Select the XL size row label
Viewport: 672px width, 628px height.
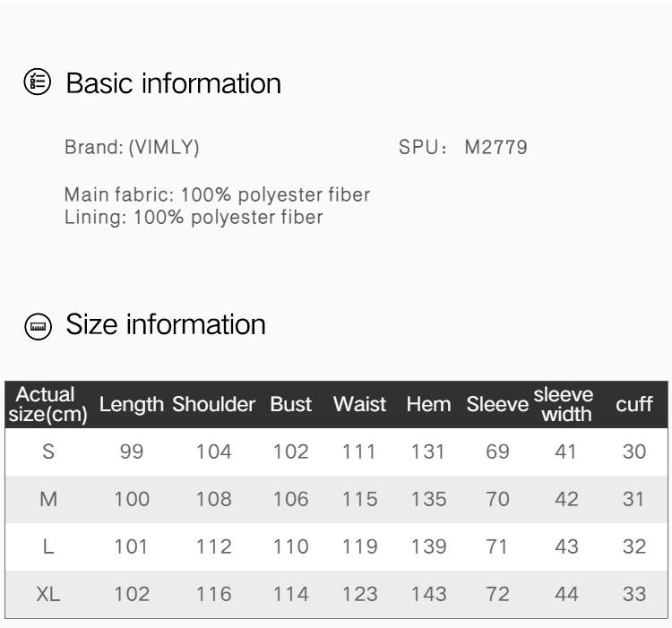click(48, 594)
